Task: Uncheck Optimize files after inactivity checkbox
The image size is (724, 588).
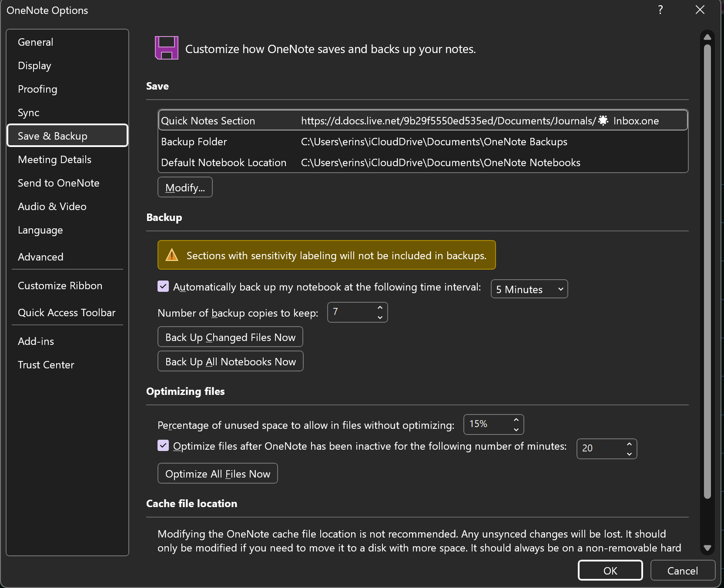Action: tap(163, 445)
